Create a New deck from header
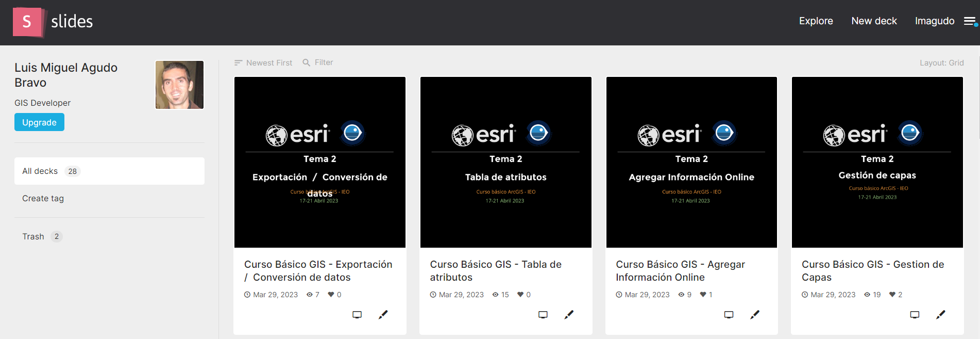Viewport: 980px width, 339px height. [x=874, y=21]
